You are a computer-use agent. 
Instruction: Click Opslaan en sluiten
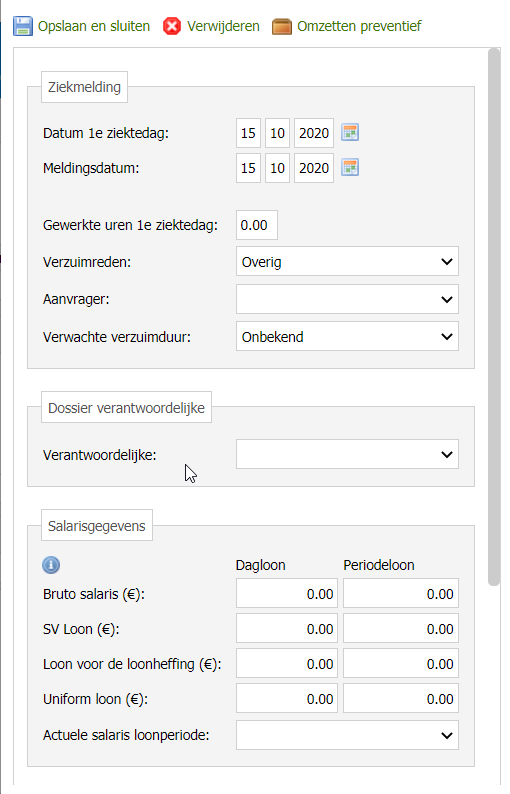click(94, 26)
